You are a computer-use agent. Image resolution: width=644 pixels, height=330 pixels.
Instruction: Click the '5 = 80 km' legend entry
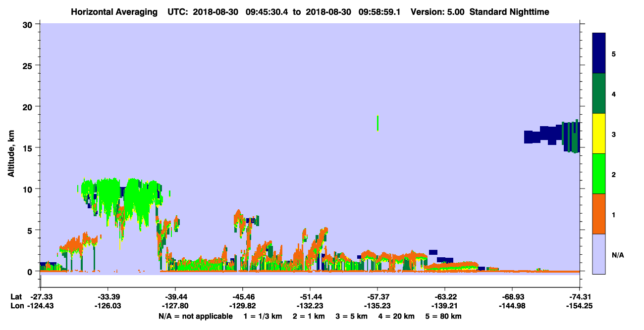point(444,316)
